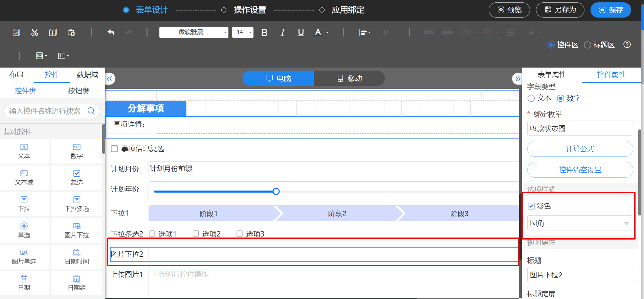Click the cut scissors icon
Screen dimensions: 644x299
35,32
